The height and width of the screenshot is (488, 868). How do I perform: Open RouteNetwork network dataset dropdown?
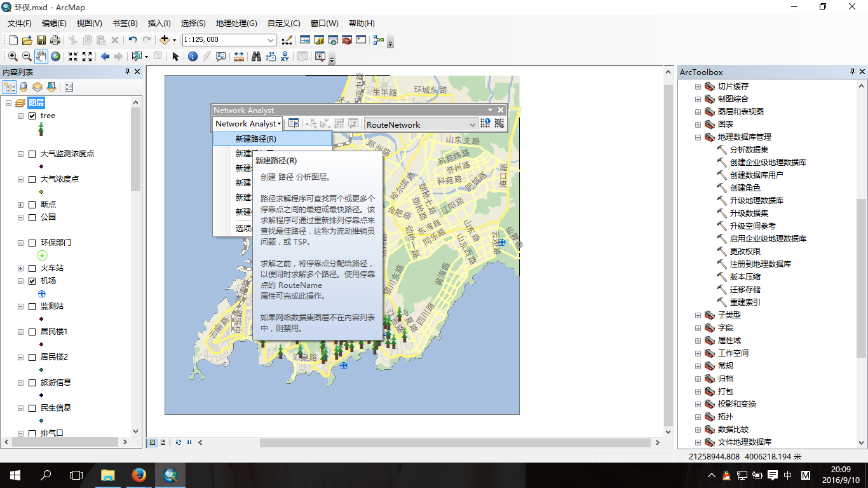(x=472, y=125)
